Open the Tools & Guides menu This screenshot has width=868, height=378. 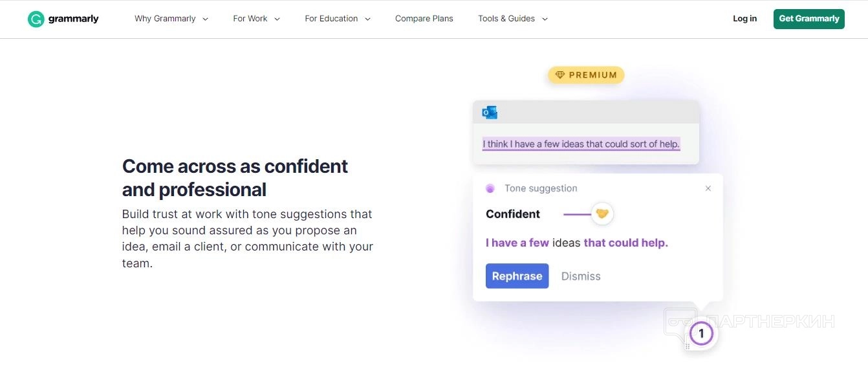512,19
